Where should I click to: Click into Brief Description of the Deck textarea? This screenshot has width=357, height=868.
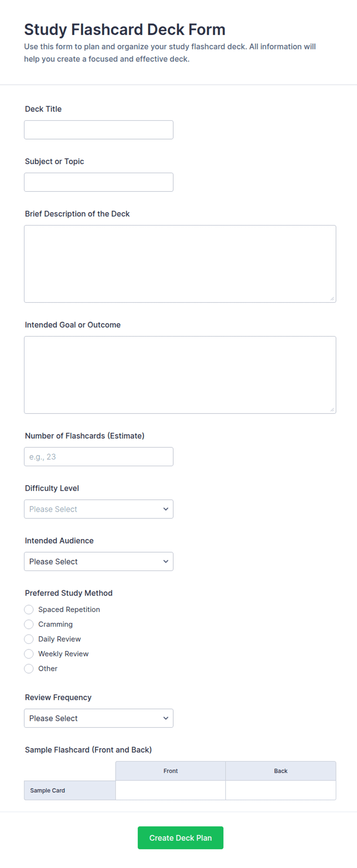180,264
